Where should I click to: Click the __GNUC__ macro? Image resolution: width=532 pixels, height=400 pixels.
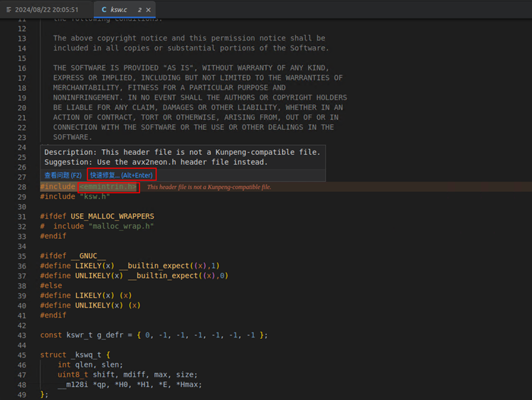88,256
